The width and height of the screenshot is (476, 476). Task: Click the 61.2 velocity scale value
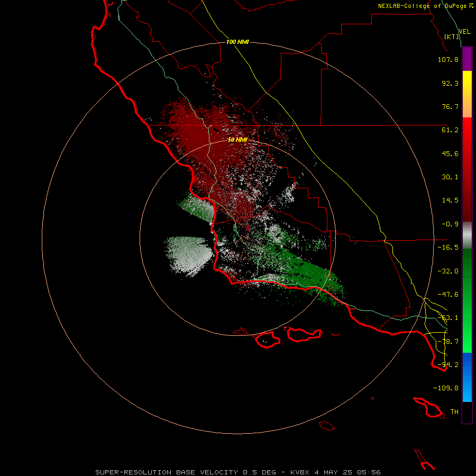(x=450, y=130)
